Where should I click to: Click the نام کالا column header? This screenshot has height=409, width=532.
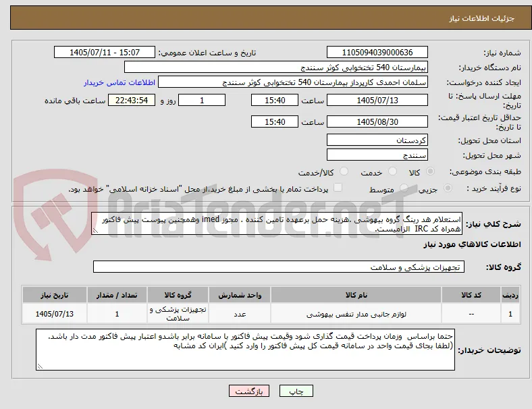coord(356,295)
